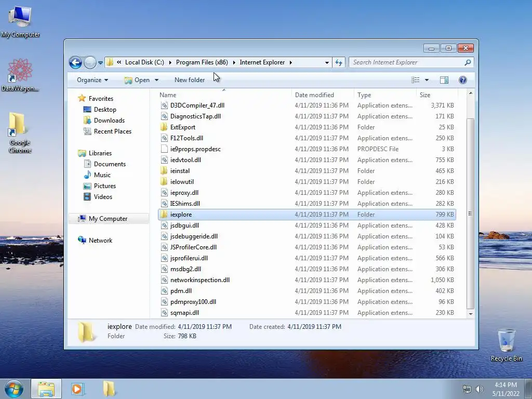Image resolution: width=532 pixels, height=399 pixels.
Task: Select the ielowutil folder icon
Action: (164, 181)
